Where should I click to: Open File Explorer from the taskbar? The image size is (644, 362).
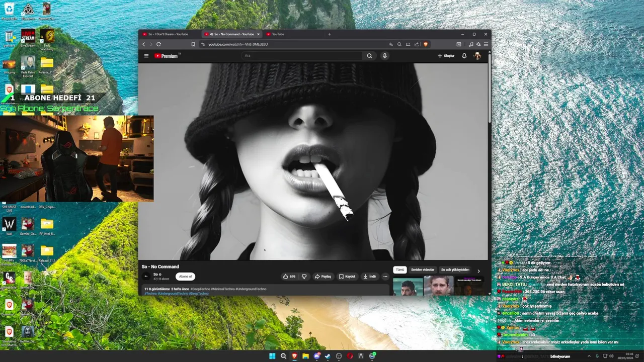coord(305,356)
